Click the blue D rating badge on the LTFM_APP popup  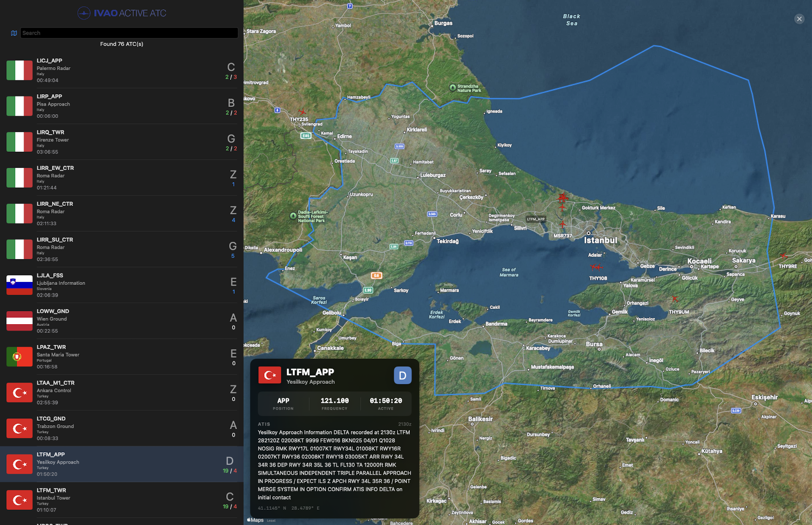(x=402, y=375)
